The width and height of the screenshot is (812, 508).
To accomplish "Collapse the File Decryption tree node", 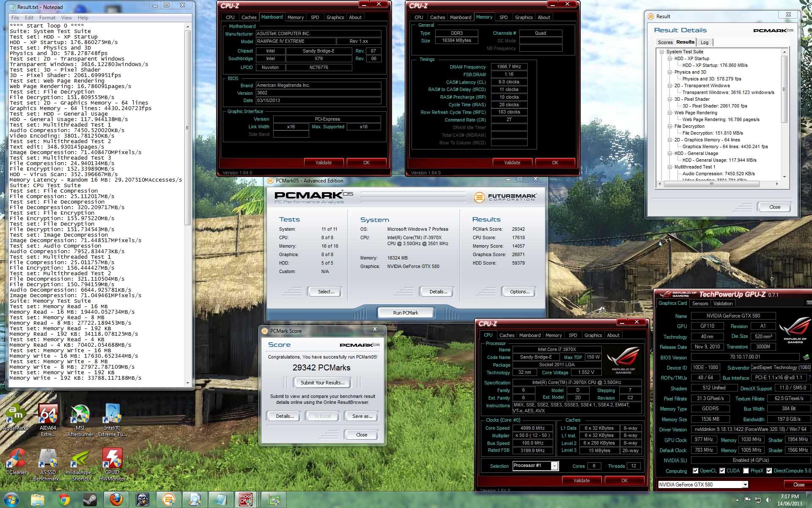I will click(670, 126).
